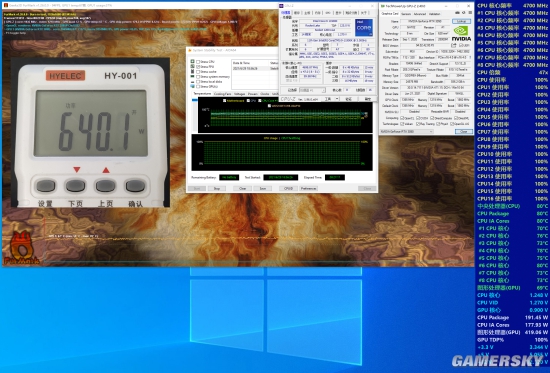Switch to the Sensors tab in GPU-Z
550x373 pixels.
(406, 14)
